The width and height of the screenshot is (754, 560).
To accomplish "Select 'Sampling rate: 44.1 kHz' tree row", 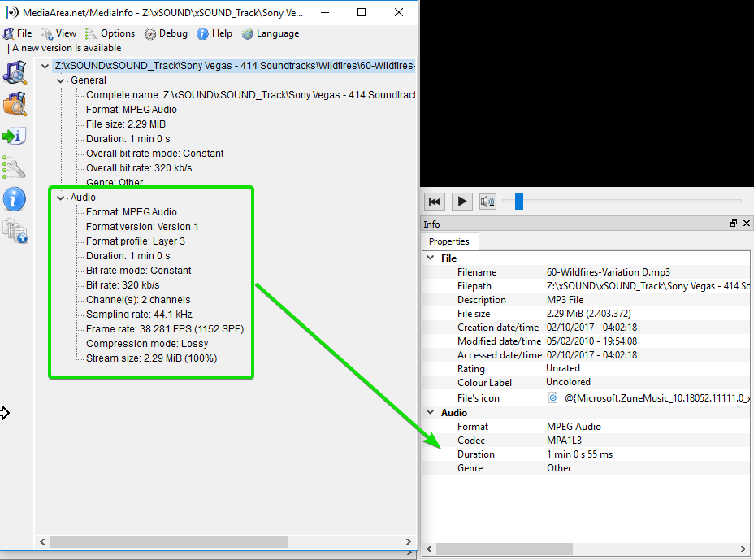I will (x=139, y=315).
